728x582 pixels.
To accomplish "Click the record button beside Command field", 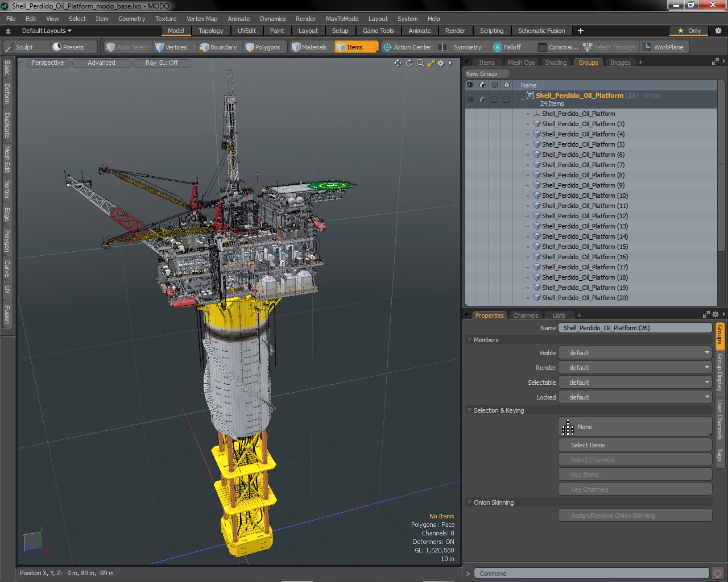I will point(718,573).
